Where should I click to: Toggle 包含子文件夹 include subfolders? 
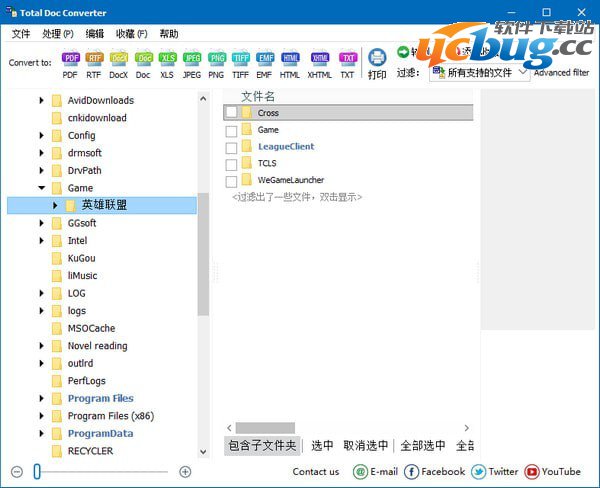pos(262,446)
